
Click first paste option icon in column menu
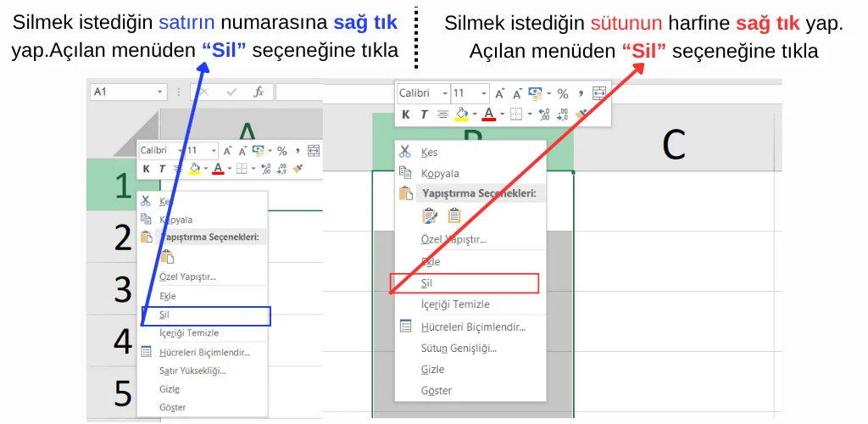pyautogui.click(x=430, y=215)
